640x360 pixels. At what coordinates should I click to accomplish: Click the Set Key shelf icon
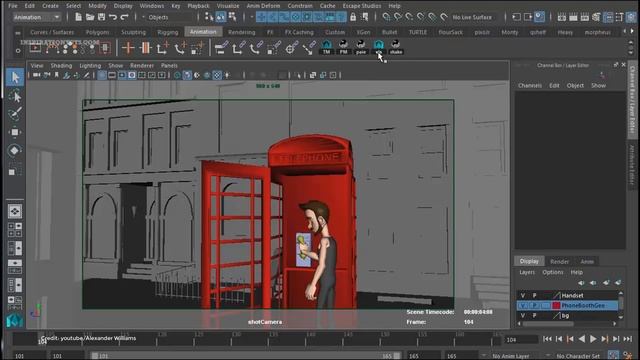tap(128, 48)
